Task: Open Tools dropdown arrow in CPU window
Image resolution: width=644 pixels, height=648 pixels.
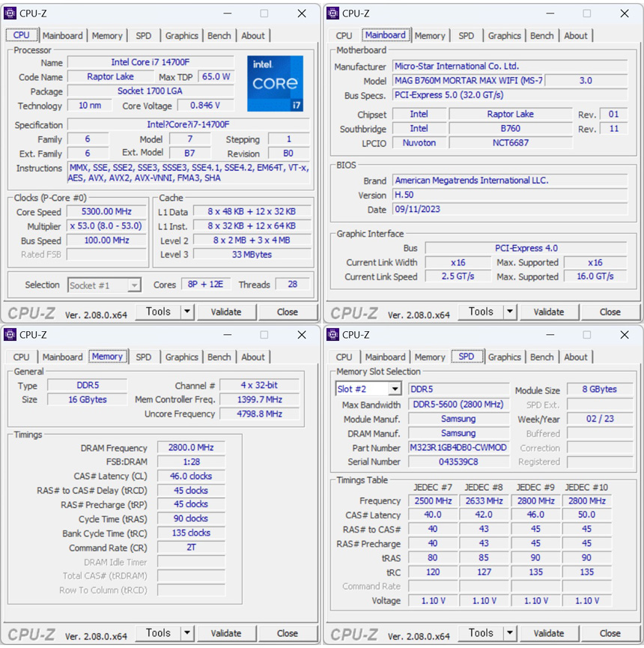Action: (187, 312)
